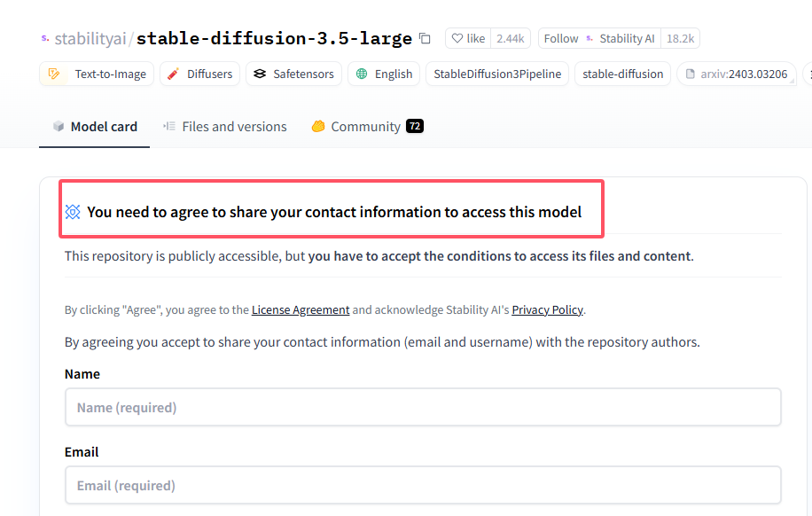Open the Privacy Policy link
812x516 pixels.
(x=547, y=309)
